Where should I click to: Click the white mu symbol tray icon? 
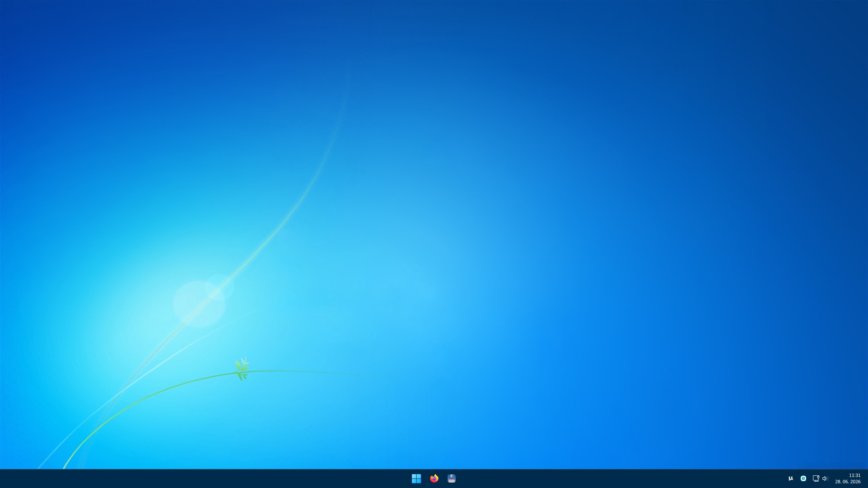point(790,478)
